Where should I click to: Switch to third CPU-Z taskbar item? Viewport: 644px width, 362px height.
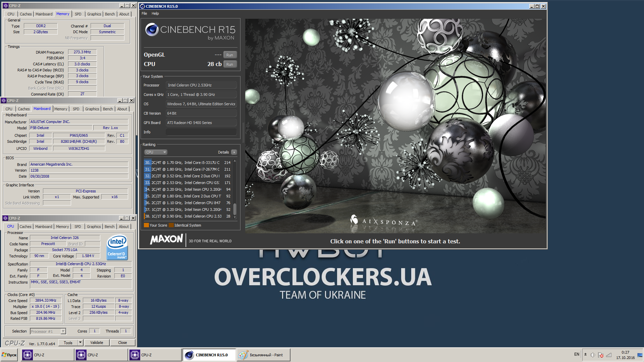click(x=155, y=355)
